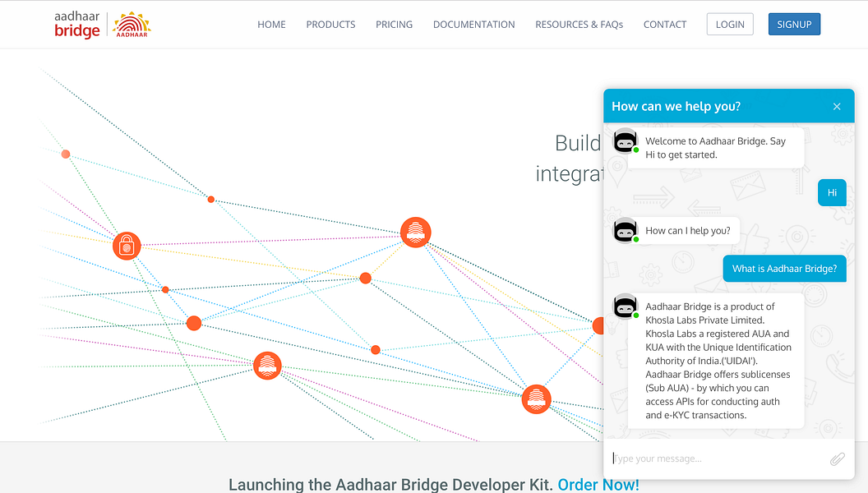This screenshot has height=493, width=868.
Task: Open RESOURCES & FAQs
Action: [x=579, y=25]
